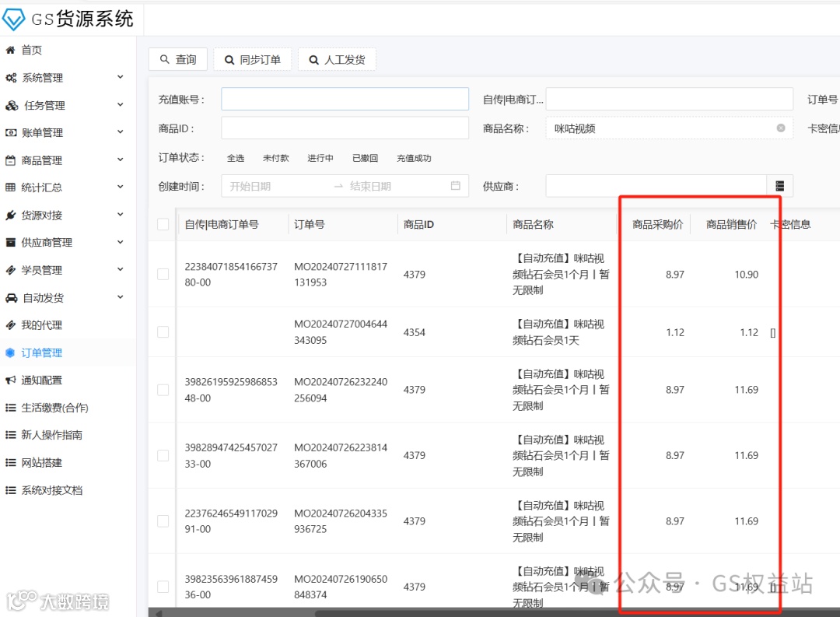840x617 pixels.
Task: Select the 未付款 order status filter
Action: 276,158
